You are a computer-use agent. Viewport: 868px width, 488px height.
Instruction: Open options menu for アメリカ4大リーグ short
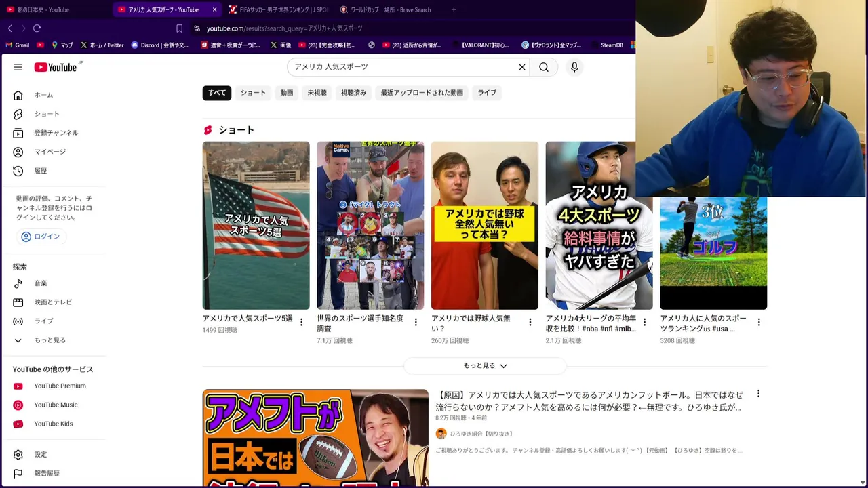pos(645,323)
